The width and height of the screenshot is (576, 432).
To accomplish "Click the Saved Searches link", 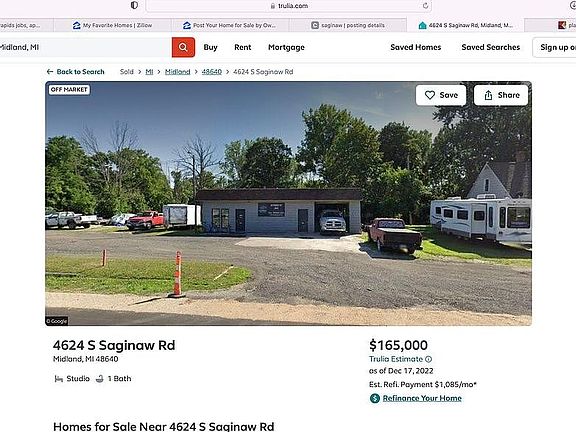I will click(491, 47).
